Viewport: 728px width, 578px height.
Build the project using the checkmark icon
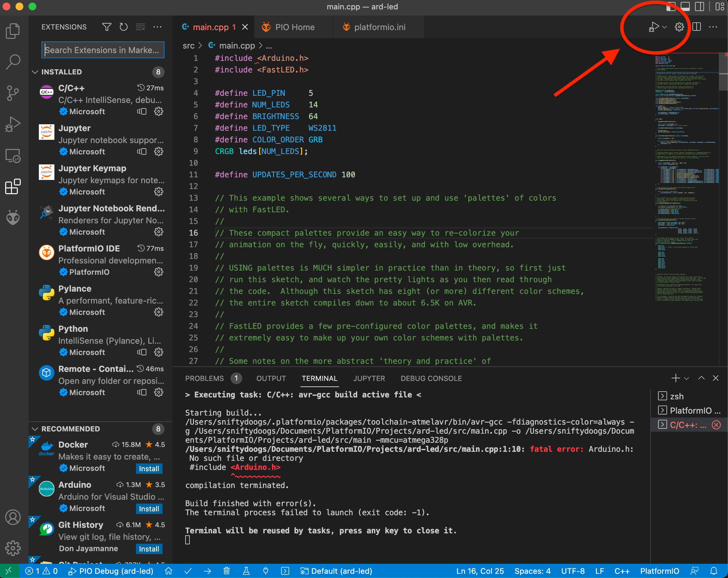point(188,571)
